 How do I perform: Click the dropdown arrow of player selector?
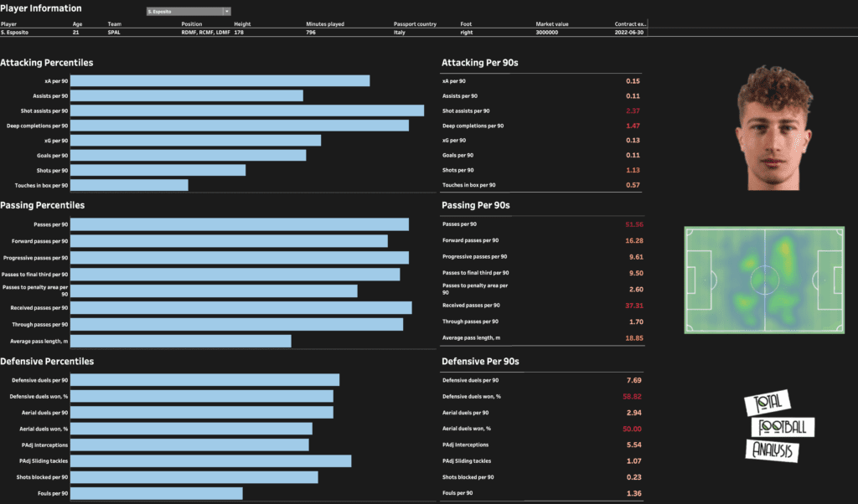[x=227, y=12]
